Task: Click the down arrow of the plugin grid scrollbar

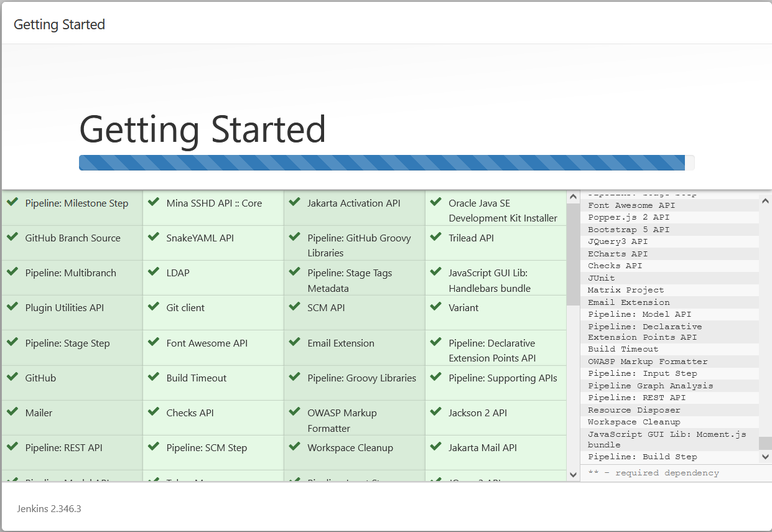Action: 573,475
